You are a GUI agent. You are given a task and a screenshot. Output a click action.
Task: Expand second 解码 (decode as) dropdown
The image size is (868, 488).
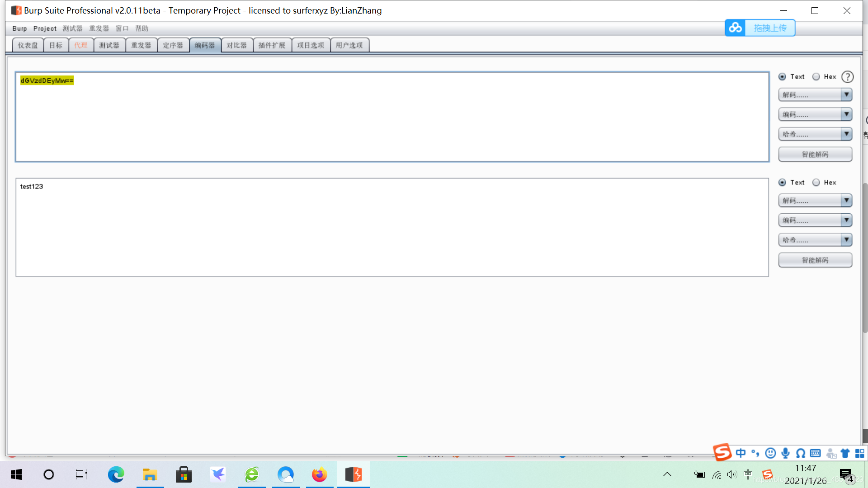[x=815, y=201]
